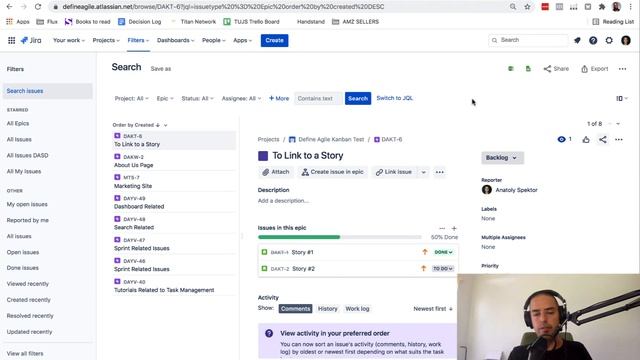Select DAYV-49 Dashboard Related issue
Screen dimensions: 640x360
tap(174, 203)
